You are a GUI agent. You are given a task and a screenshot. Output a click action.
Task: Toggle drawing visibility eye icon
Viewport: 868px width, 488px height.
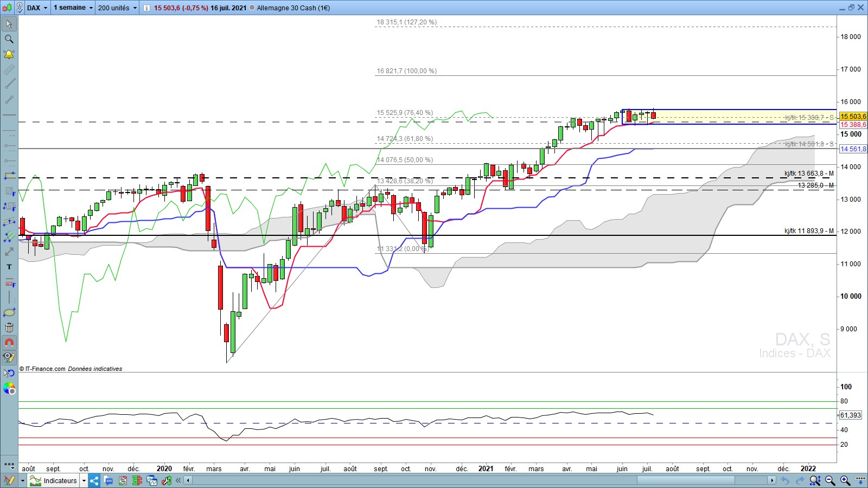click(9, 357)
